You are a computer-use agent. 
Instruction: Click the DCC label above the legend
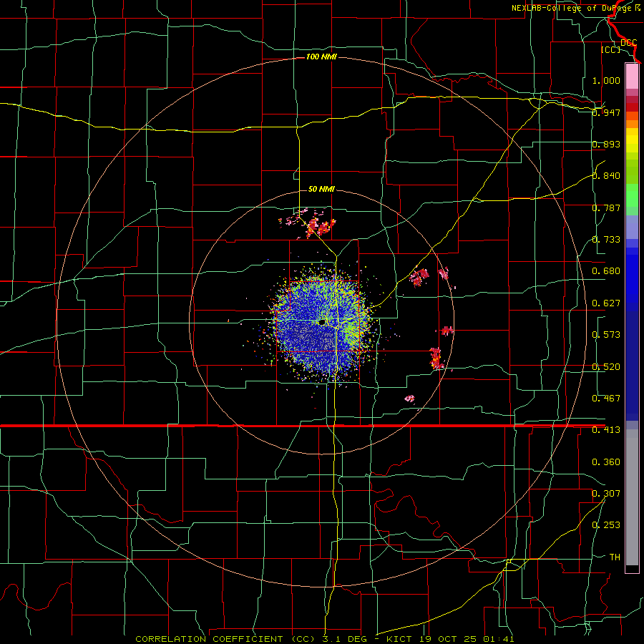coord(628,43)
